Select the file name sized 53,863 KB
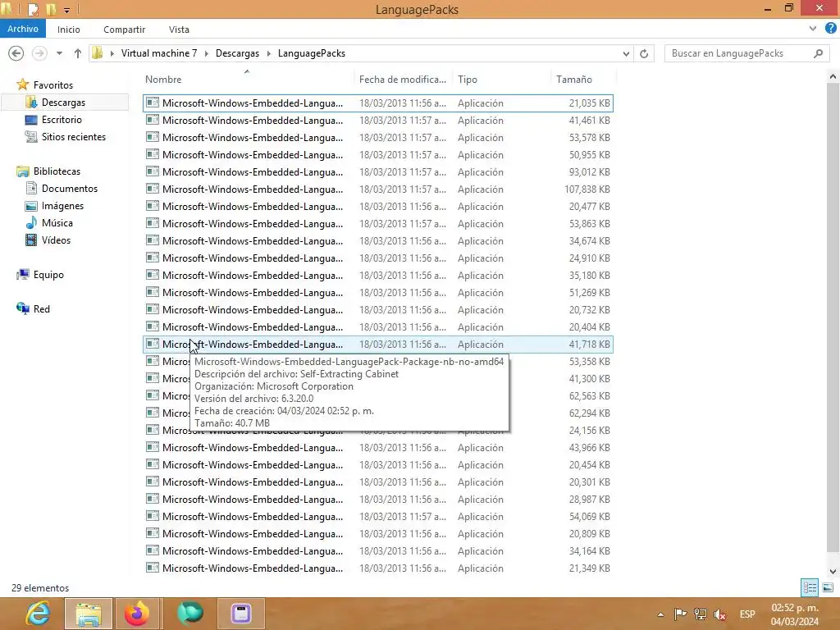 253,223
